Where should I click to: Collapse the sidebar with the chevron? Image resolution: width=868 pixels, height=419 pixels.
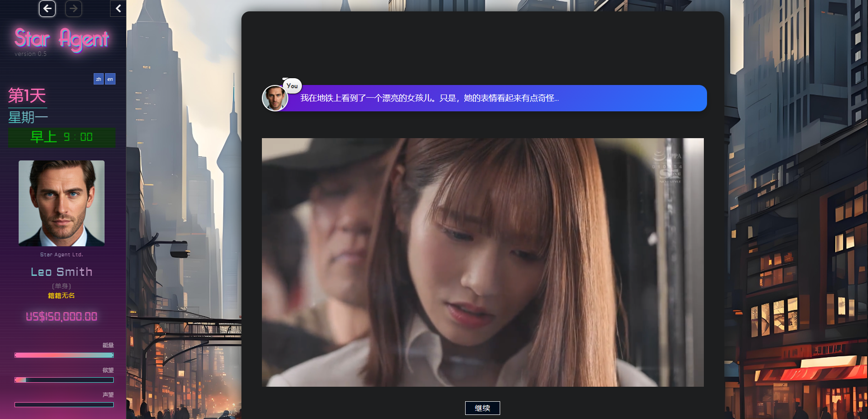118,9
